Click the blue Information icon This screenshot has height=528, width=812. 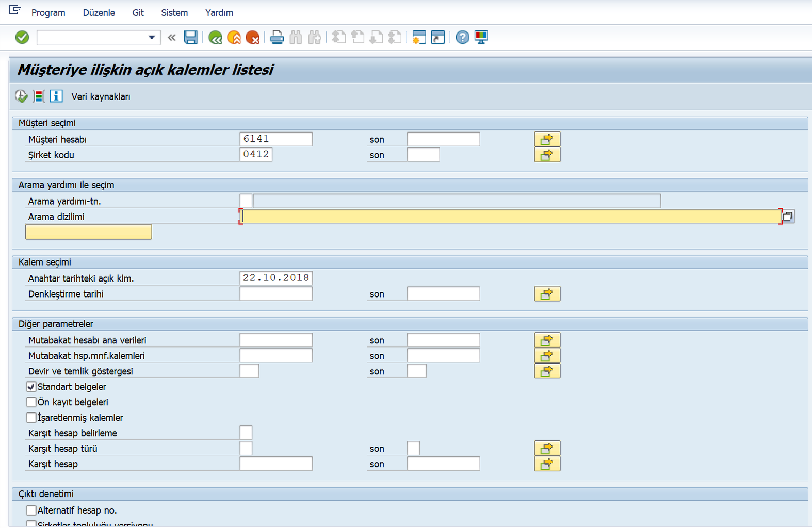56,96
